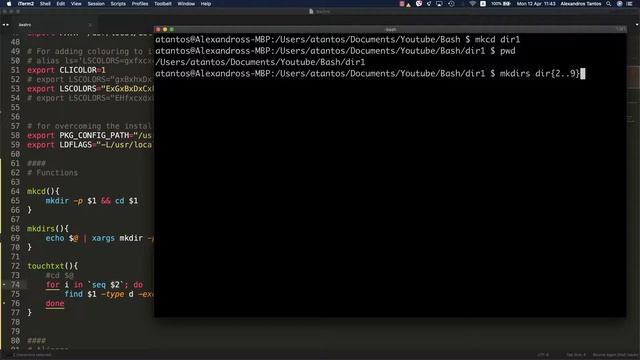Click the Alexandros Tantos user name
Viewport: 640px width, 360px height.
point(580,4)
